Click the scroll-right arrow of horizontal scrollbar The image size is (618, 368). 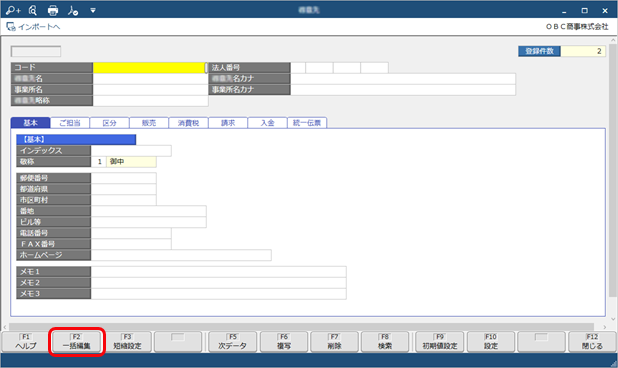(x=605, y=327)
